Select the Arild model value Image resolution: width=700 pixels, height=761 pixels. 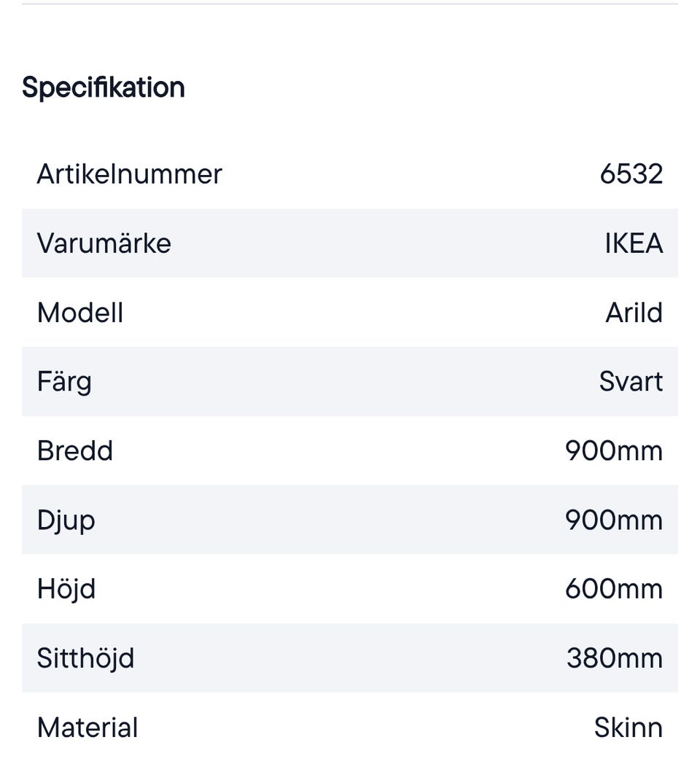click(634, 313)
